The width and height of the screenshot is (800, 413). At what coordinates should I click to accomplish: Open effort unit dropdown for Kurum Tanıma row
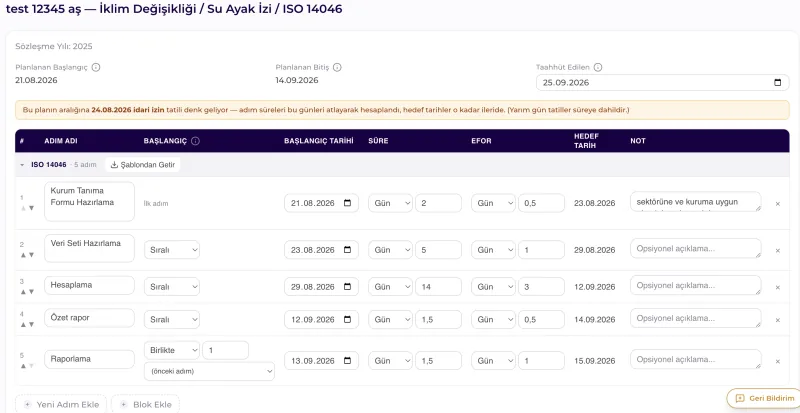[493, 203]
